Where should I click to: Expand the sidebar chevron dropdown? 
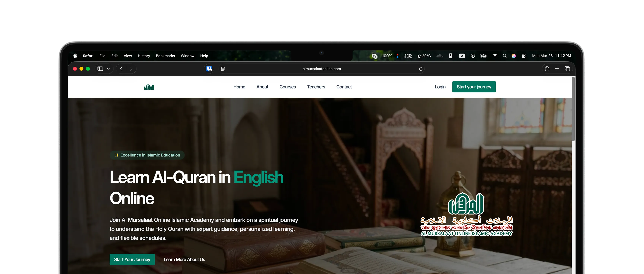[x=108, y=69]
